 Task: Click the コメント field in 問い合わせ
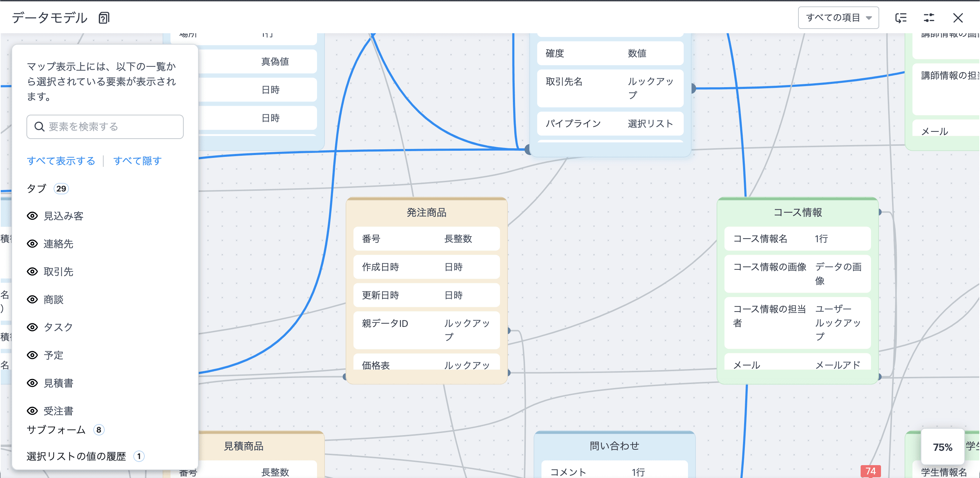(x=614, y=470)
